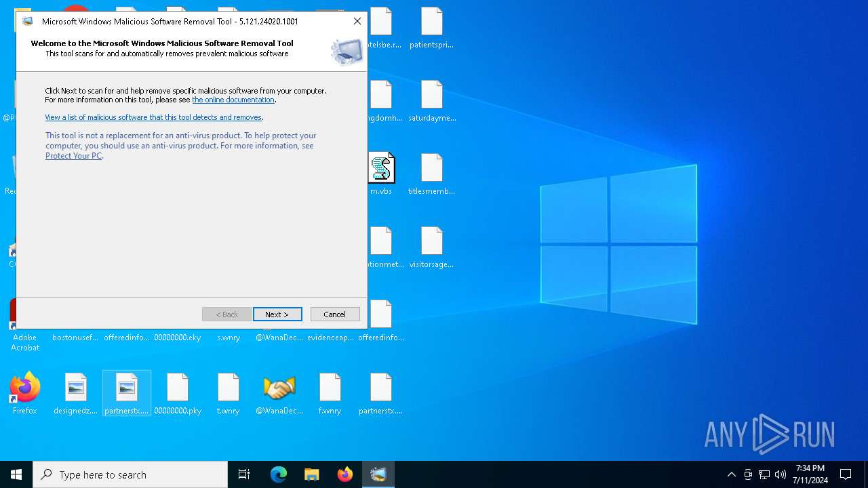Select the Adobe Acrobat desktop shortcut label
Image resolution: width=868 pixels, height=488 pixels.
(25, 342)
